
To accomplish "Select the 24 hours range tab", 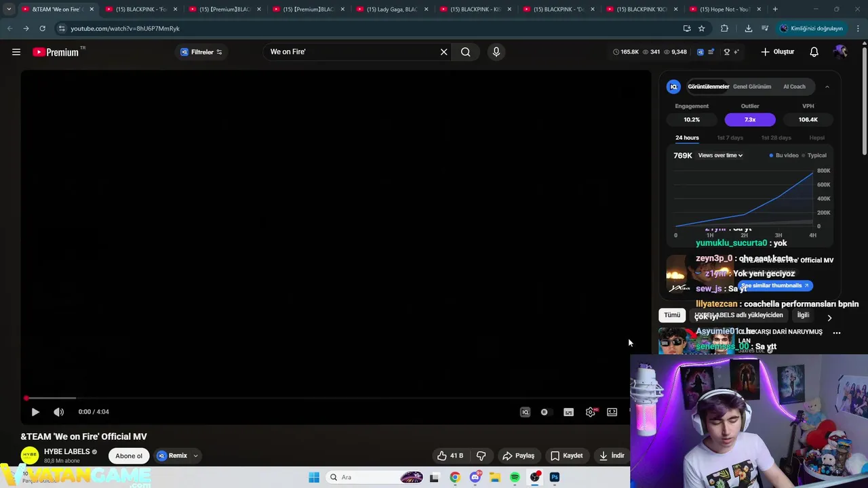I will [687, 138].
